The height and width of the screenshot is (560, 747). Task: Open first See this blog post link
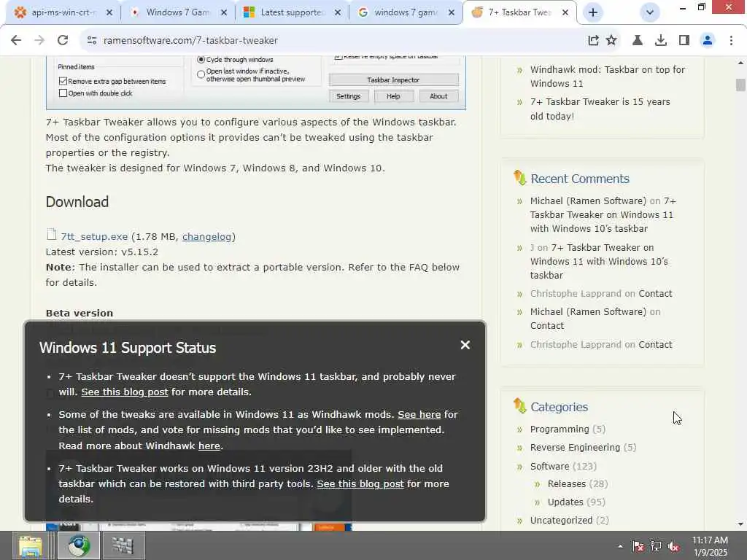point(124,392)
